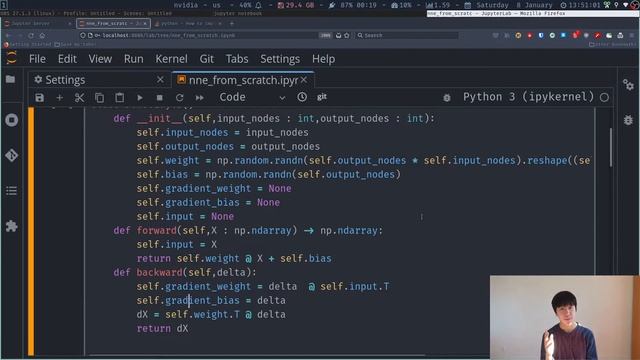Open the File menu
Screen dimensions: 640x360
(37, 59)
